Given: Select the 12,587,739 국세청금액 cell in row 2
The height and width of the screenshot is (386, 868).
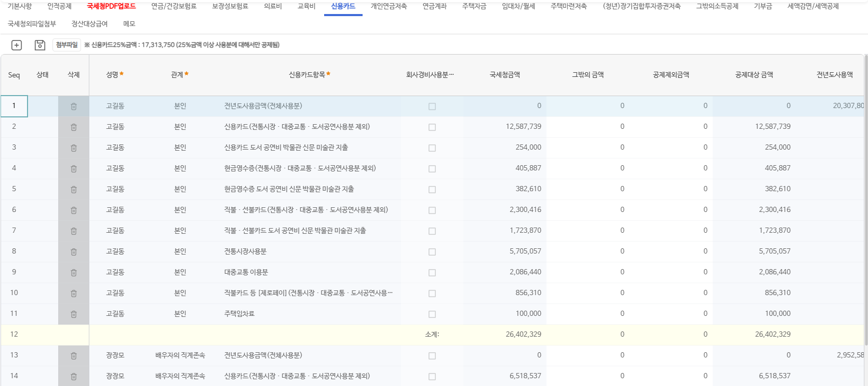Looking at the screenshot, I should point(505,127).
